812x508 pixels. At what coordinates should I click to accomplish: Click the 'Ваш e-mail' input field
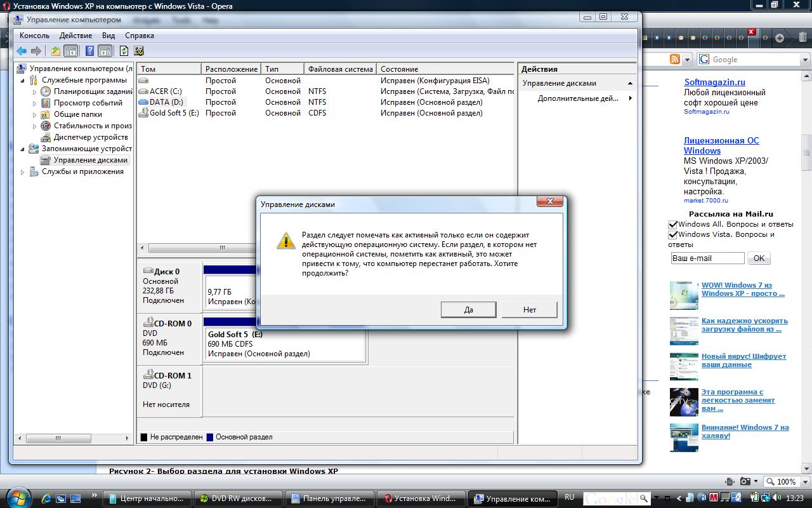tap(707, 258)
